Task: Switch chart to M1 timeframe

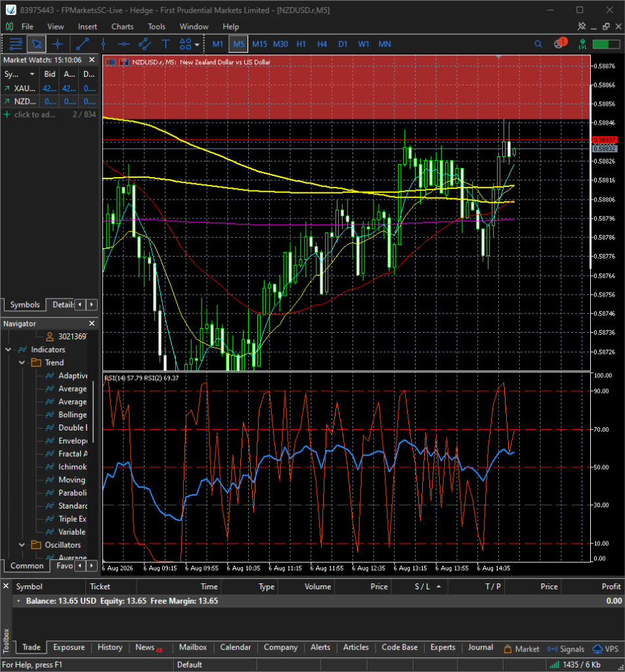Action: (x=218, y=44)
